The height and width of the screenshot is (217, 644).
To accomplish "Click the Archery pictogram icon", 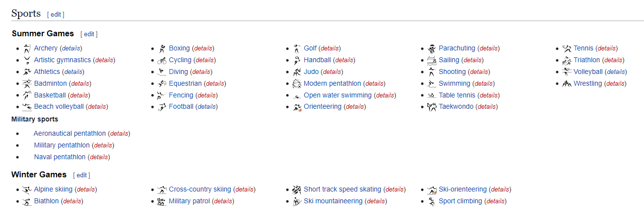I will point(27,48).
